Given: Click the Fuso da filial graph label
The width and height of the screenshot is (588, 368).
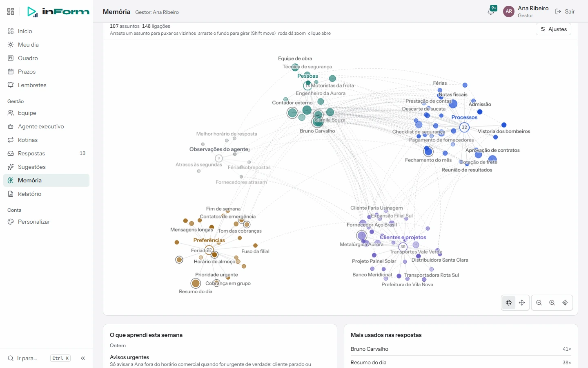Looking at the screenshot, I should click(255, 251).
